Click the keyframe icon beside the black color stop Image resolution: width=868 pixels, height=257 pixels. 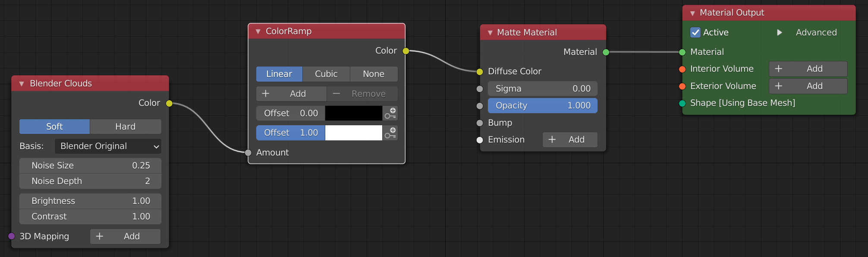point(390,113)
